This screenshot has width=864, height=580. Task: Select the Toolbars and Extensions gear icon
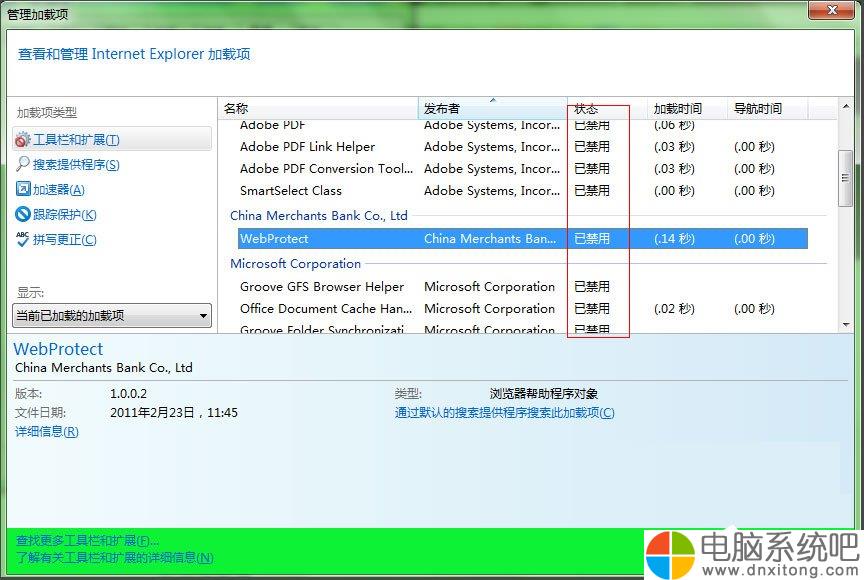pyautogui.click(x=23, y=140)
